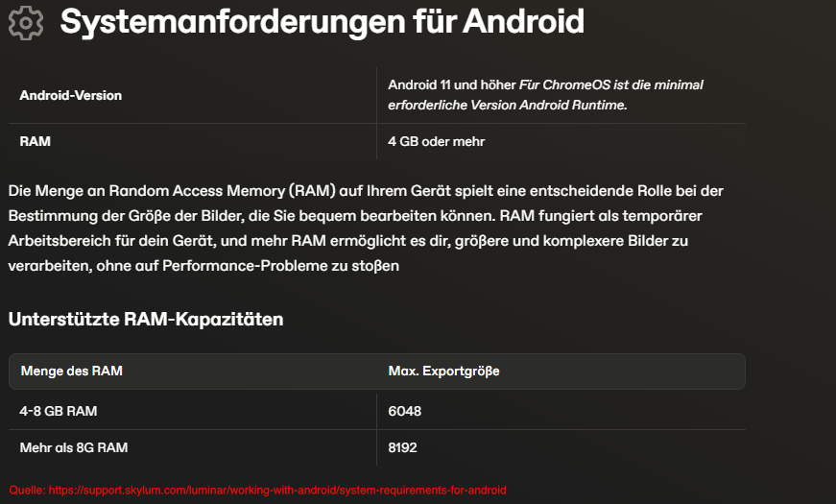Click the paragraph about Random Access Memory
The width and height of the screenshot is (836, 504).
coord(366,228)
